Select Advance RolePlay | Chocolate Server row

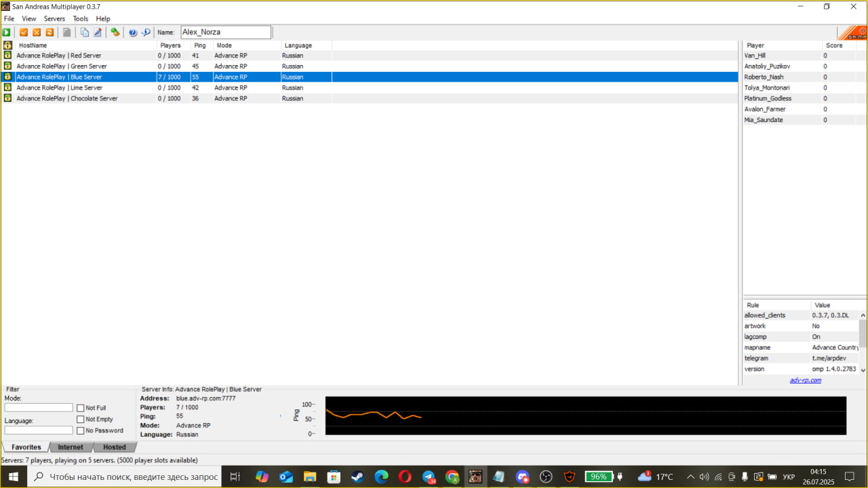pyautogui.click(x=370, y=98)
